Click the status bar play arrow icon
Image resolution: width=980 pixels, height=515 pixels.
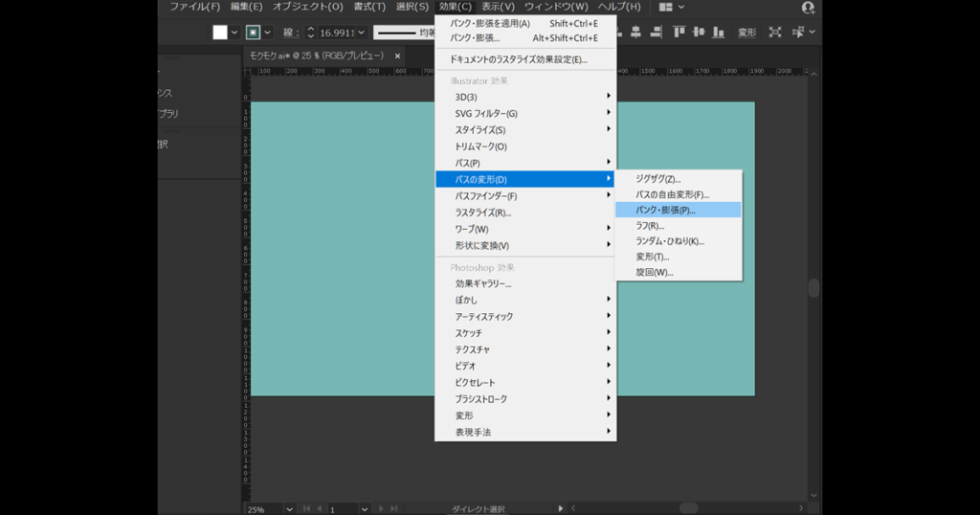(562, 508)
